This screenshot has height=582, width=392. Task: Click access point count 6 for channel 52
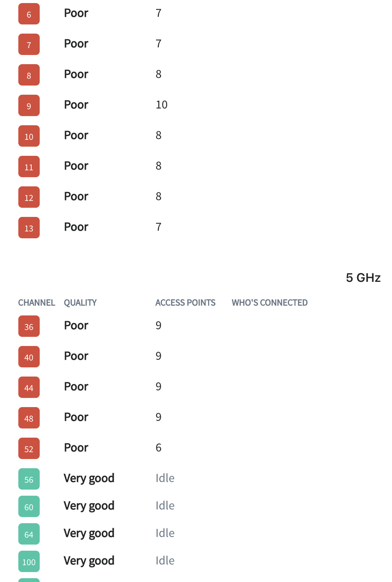point(158,448)
